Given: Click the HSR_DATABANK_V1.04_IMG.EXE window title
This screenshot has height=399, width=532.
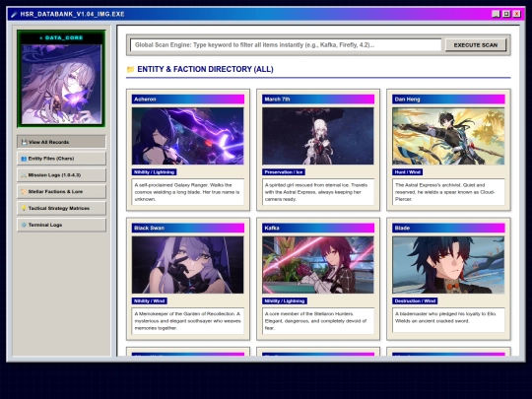Looking at the screenshot, I should (72, 14).
